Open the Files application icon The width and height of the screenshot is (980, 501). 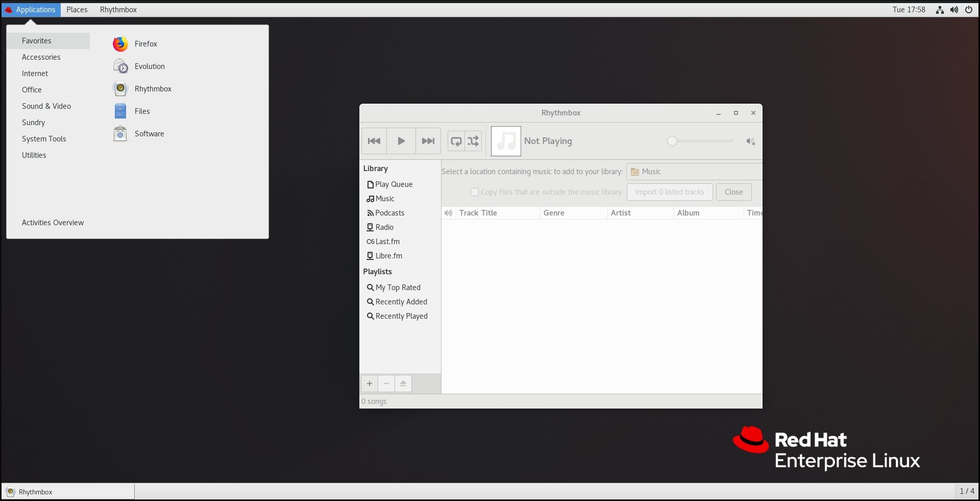point(120,111)
